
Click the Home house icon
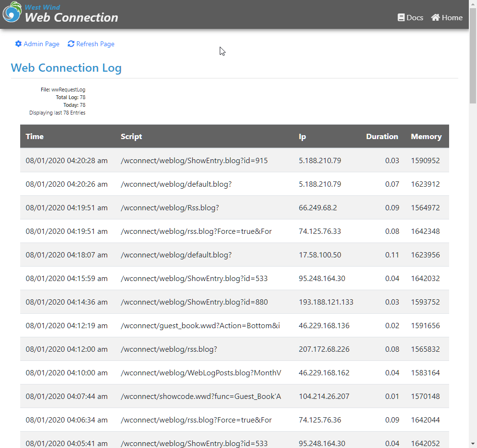pos(436,18)
